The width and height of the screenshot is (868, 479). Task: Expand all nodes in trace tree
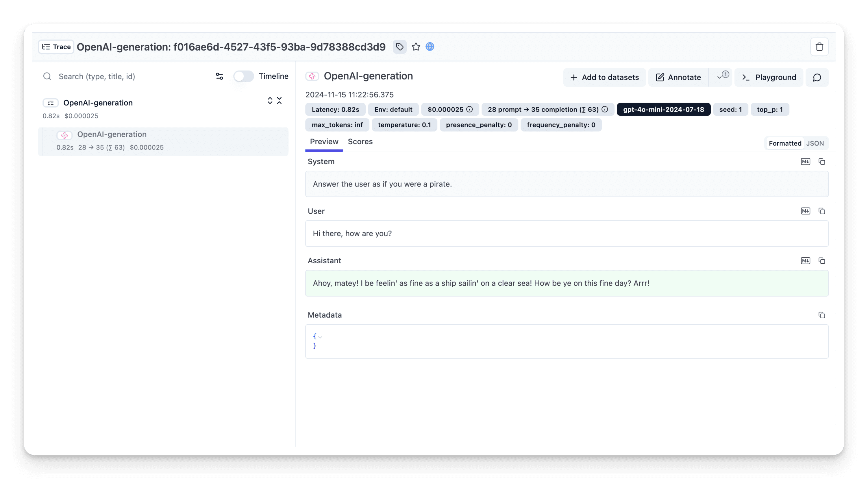click(x=270, y=101)
